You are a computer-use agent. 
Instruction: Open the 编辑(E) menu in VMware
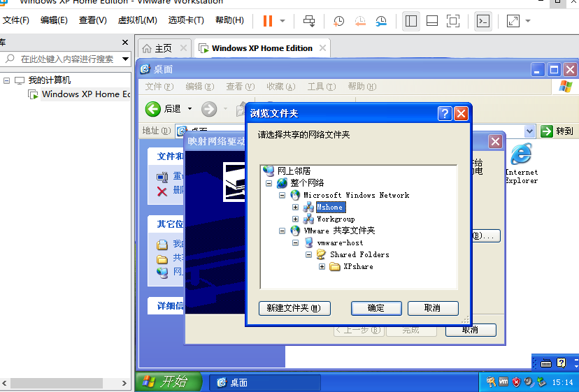tap(54, 20)
